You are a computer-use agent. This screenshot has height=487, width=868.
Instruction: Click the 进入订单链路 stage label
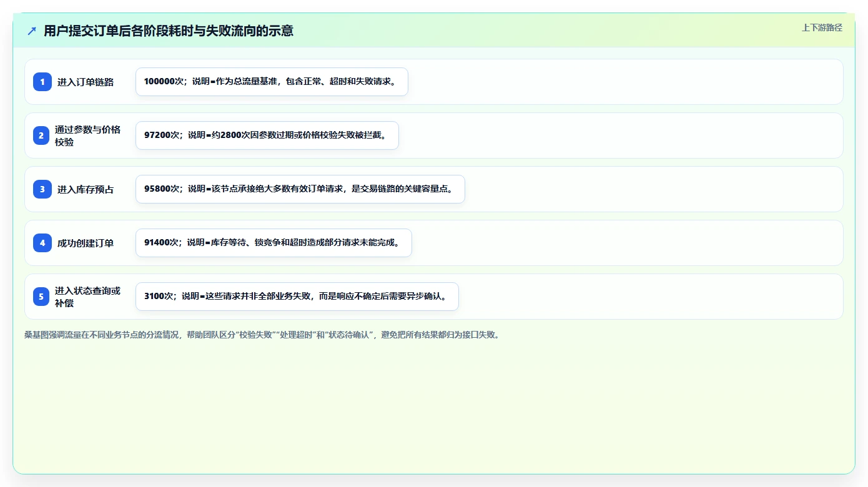[x=86, y=82]
